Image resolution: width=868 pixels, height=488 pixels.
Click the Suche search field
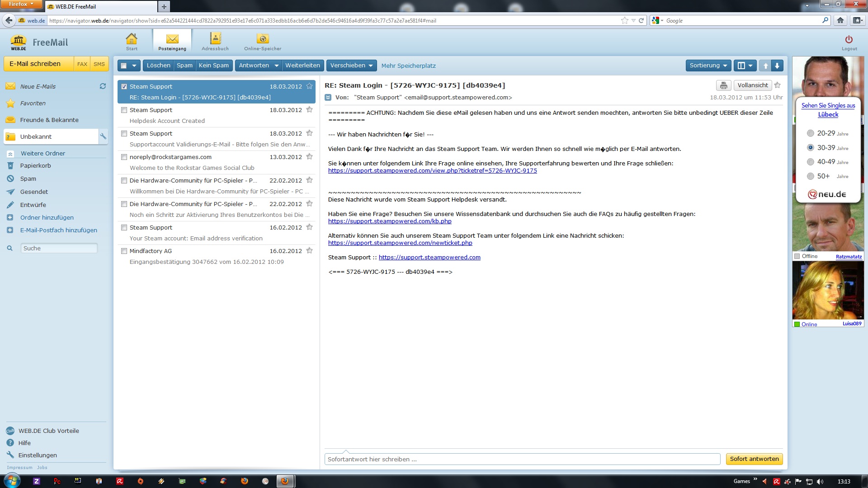(59, 248)
